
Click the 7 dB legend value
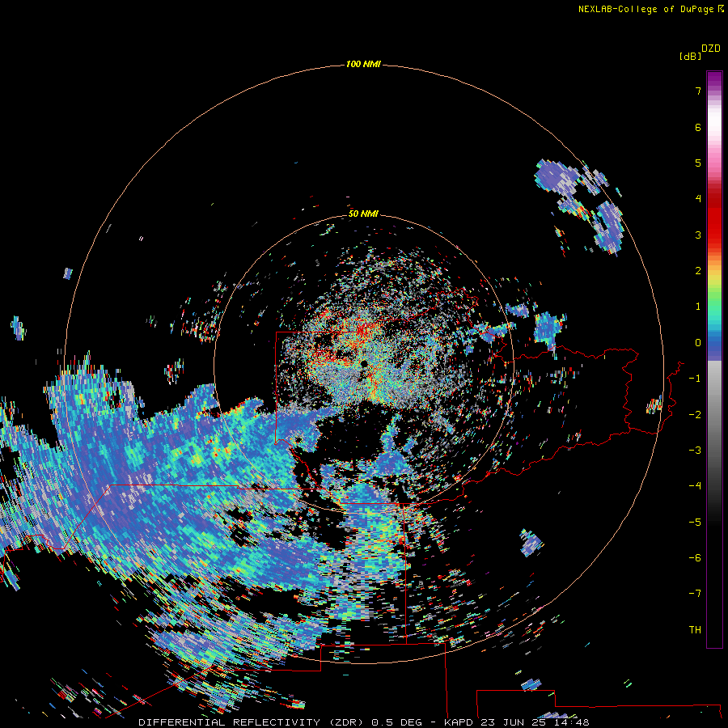tap(698, 91)
